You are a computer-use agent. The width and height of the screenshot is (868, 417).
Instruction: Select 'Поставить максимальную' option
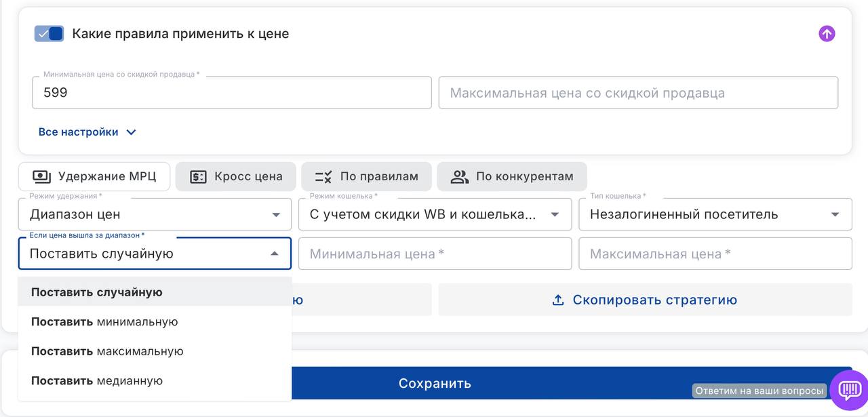tap(107, 351)
